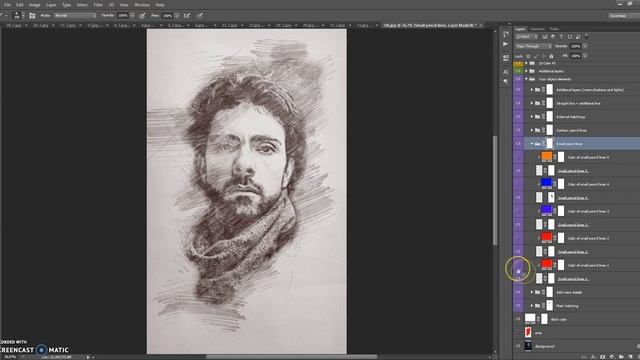The width and height of the screenshot is (640, 360).
Task: Lock transparent pixels icon
Action: [x=528, y=56]
